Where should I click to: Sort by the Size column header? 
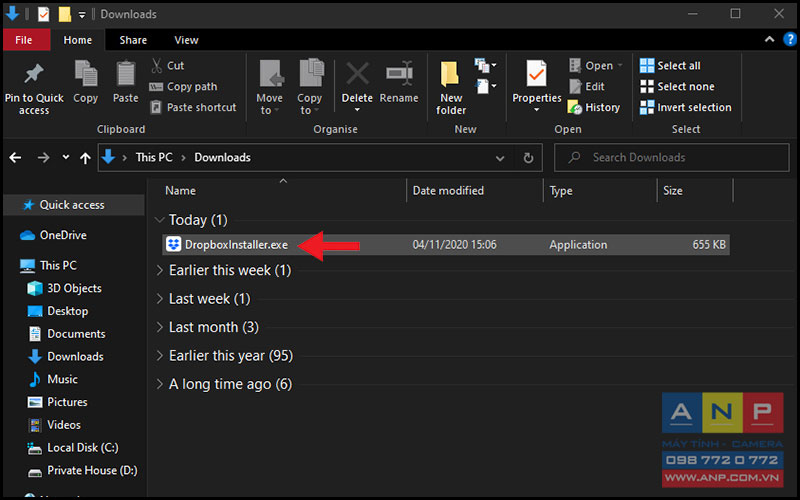[672, 191]
